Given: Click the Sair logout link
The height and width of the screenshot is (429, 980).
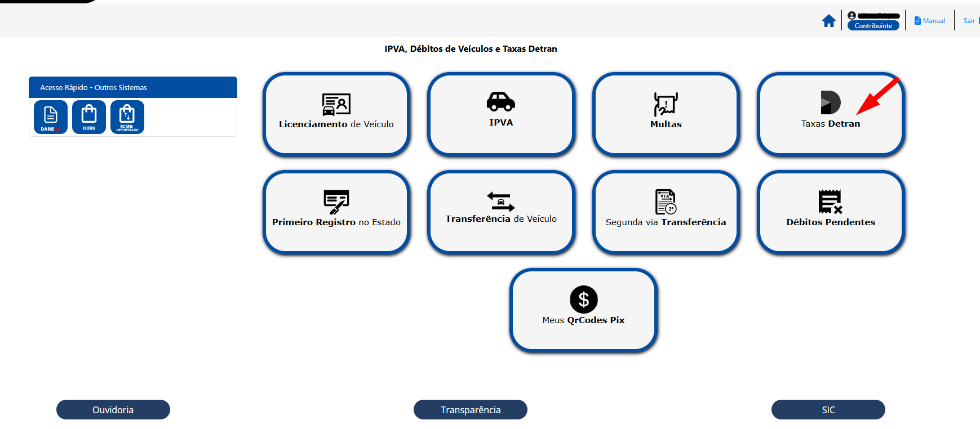Looking at the screenshot, I should pos(969,21).
